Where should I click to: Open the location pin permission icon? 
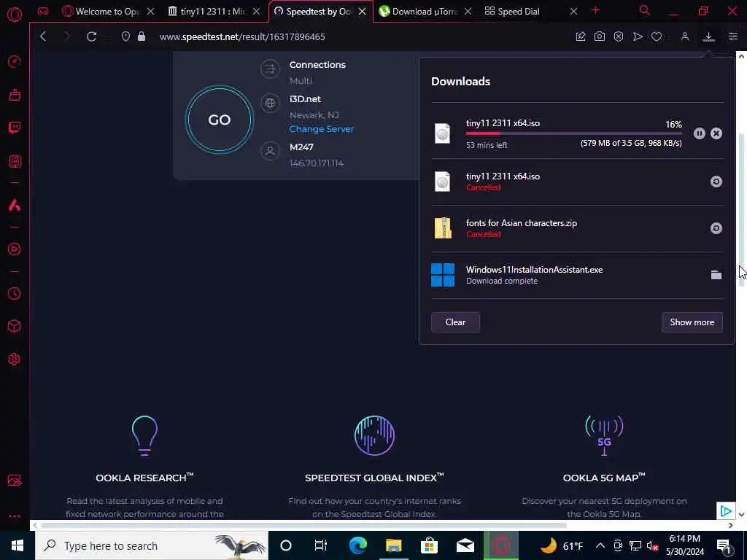(x=125, y=36)
